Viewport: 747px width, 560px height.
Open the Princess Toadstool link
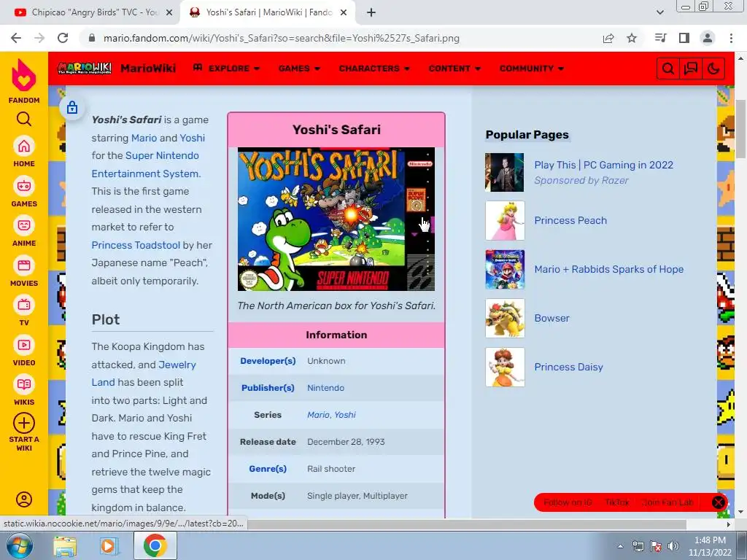click(x=136, y=245)
